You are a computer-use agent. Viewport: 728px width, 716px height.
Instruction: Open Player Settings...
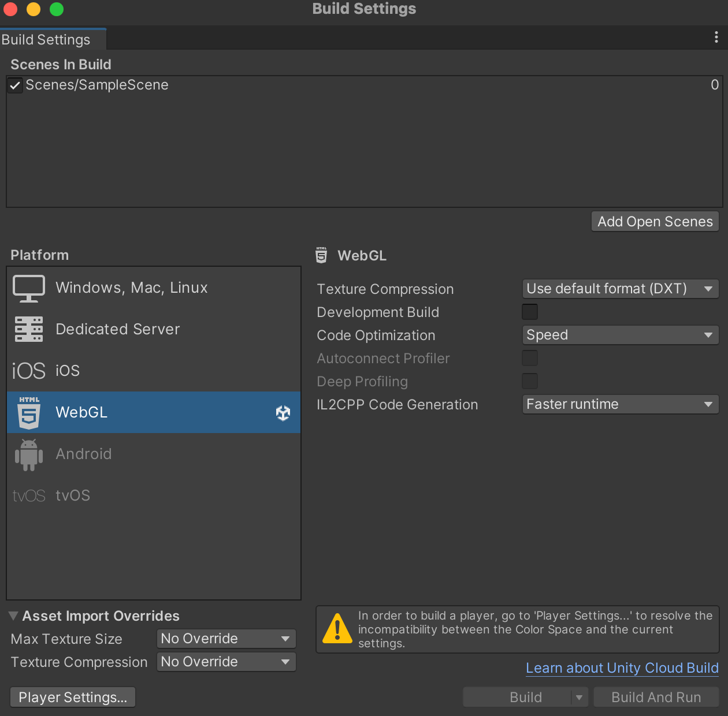pos(73,698)
